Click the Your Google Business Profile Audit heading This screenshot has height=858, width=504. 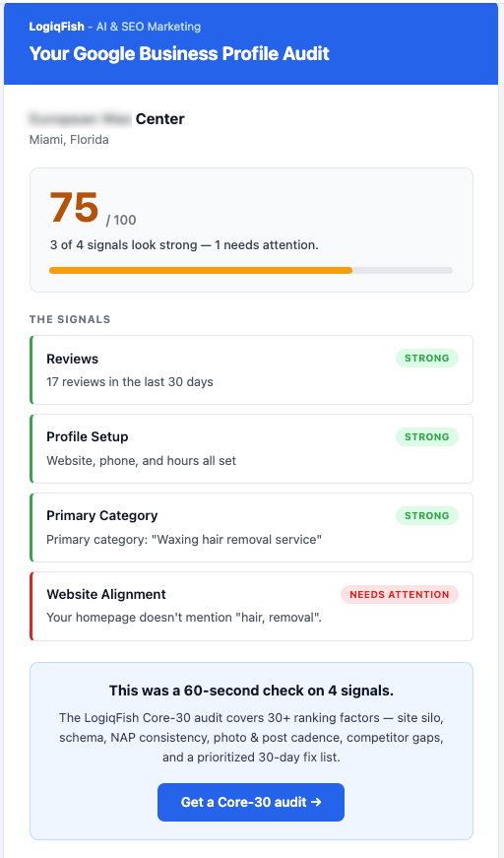tap(179, 53)
